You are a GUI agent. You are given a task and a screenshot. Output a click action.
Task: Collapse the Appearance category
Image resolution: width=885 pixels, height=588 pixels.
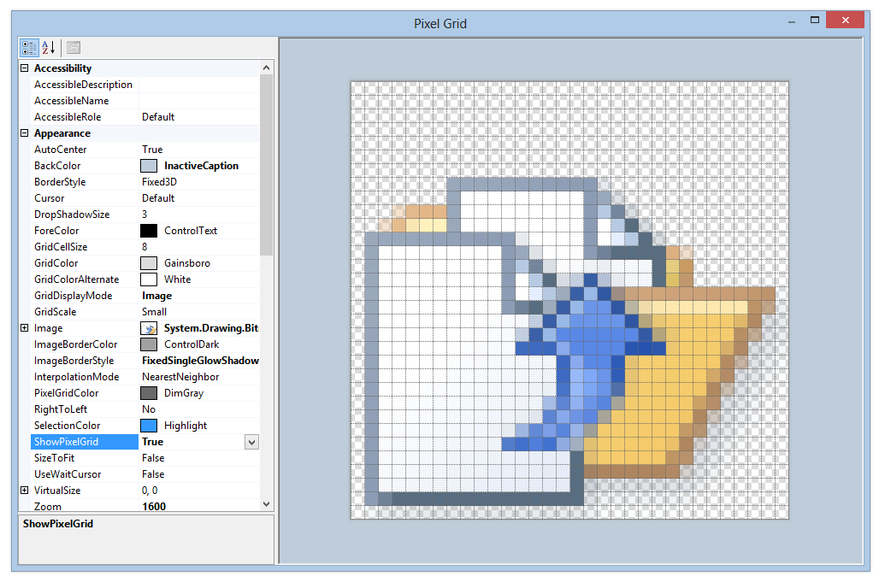coord(24,133)
